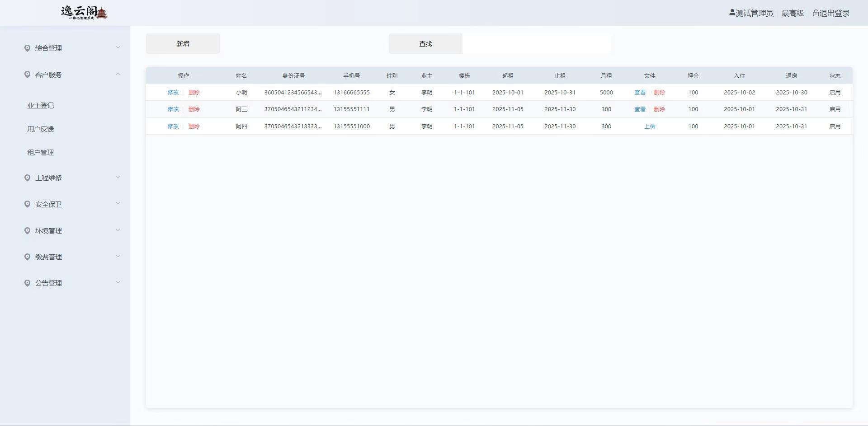This screenshot has height=426, width=868.
Task: Click the 逸云阁 logo in header
Action: coord(84,13)
